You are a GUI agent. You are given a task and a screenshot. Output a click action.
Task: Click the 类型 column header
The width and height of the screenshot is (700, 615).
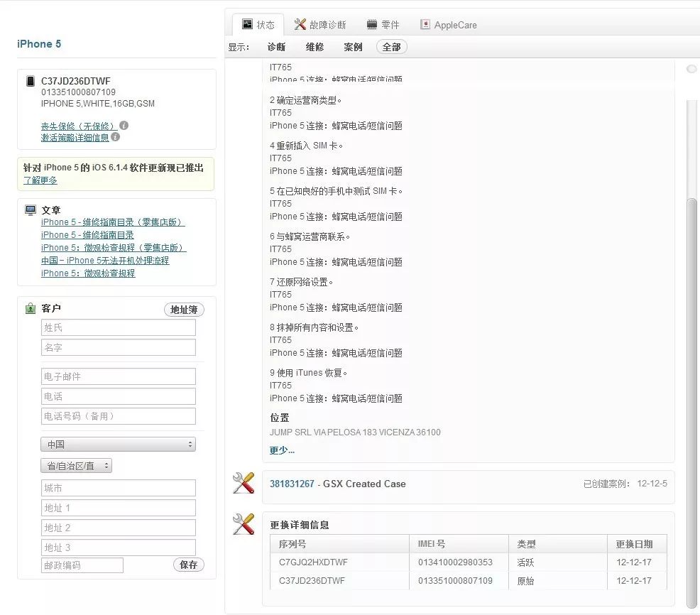[x=558, y=543]
